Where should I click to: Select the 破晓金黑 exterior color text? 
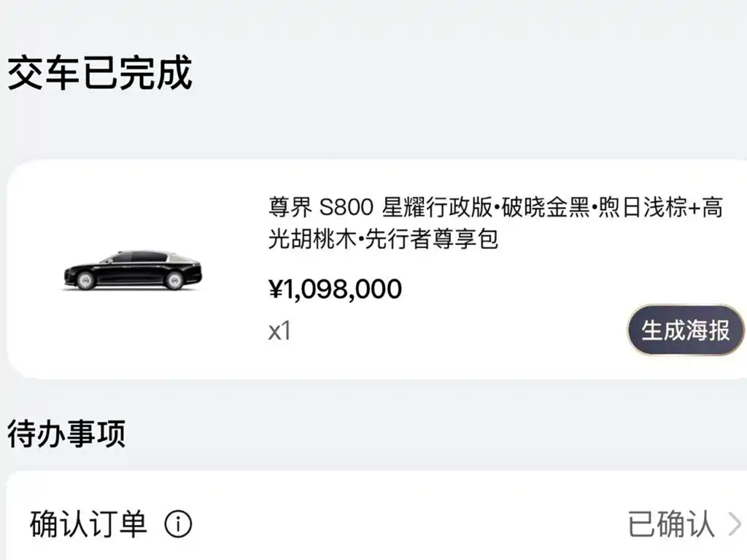[546, 208]
